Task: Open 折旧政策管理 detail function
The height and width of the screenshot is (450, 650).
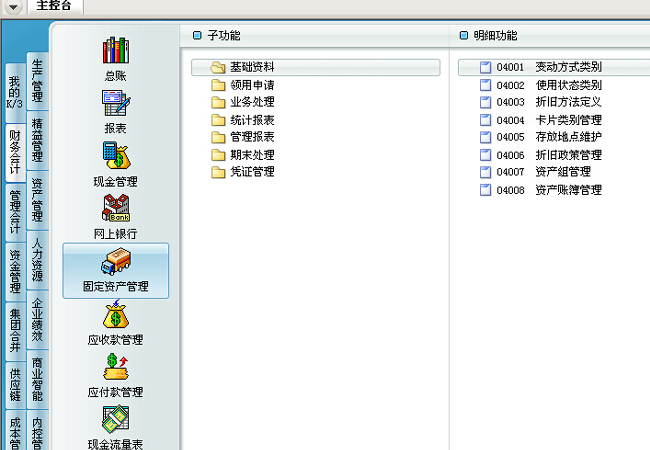Action: (x=568, y=155)
